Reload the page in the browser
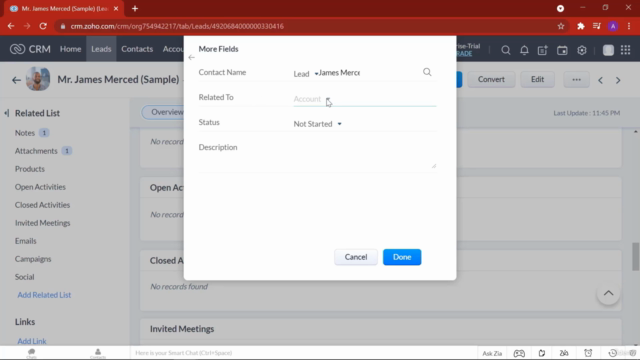Viewport: 640px width, 360px height. 43,26
